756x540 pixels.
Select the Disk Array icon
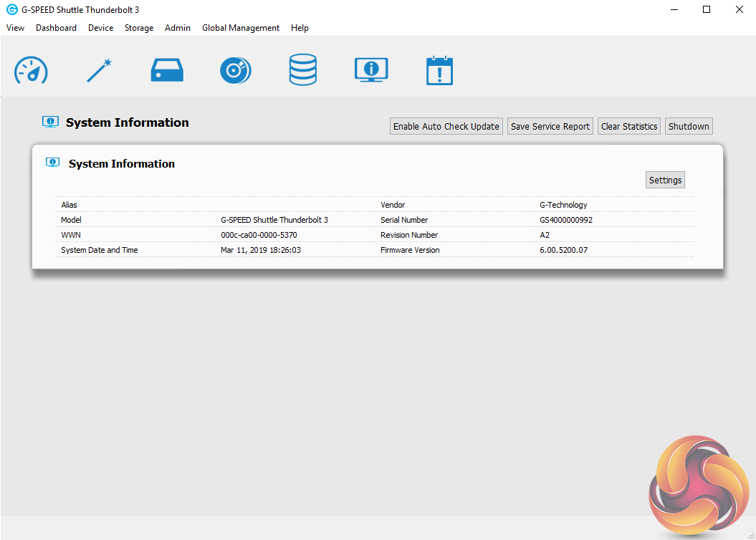235,71
